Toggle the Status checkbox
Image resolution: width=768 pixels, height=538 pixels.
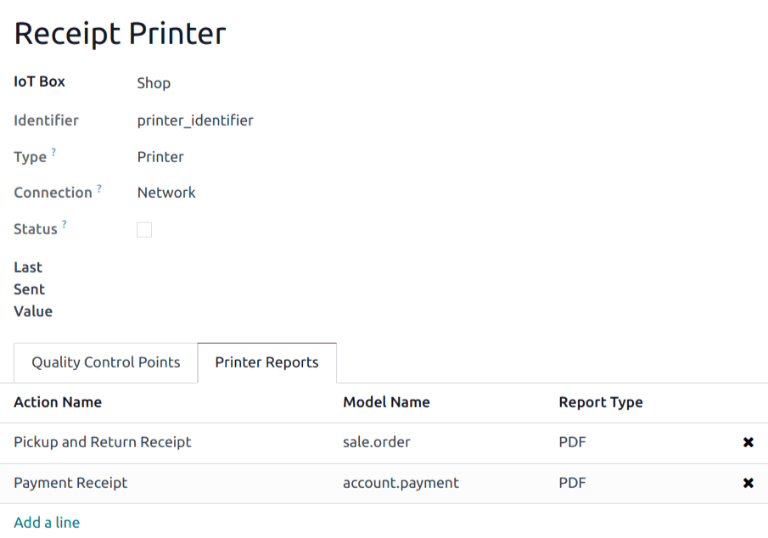144,230
